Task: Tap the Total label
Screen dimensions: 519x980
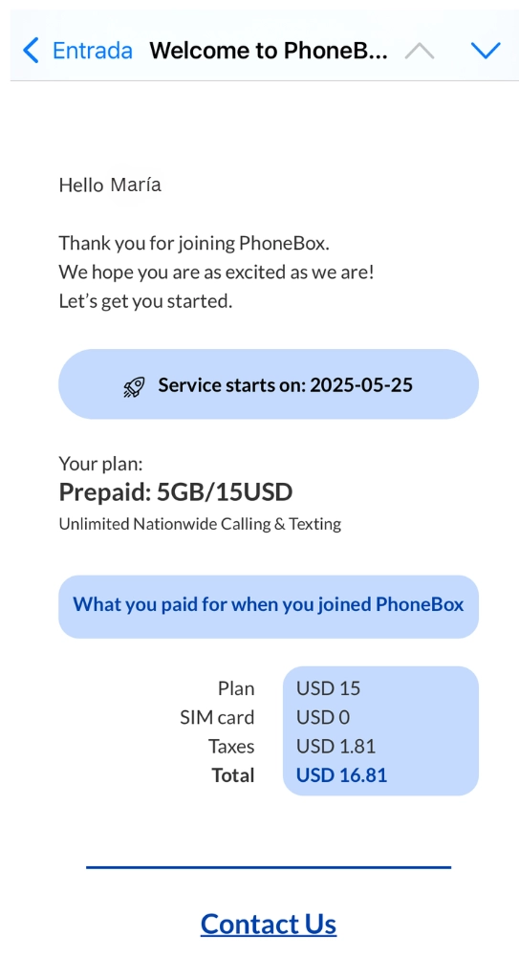Action: [233, 775]
